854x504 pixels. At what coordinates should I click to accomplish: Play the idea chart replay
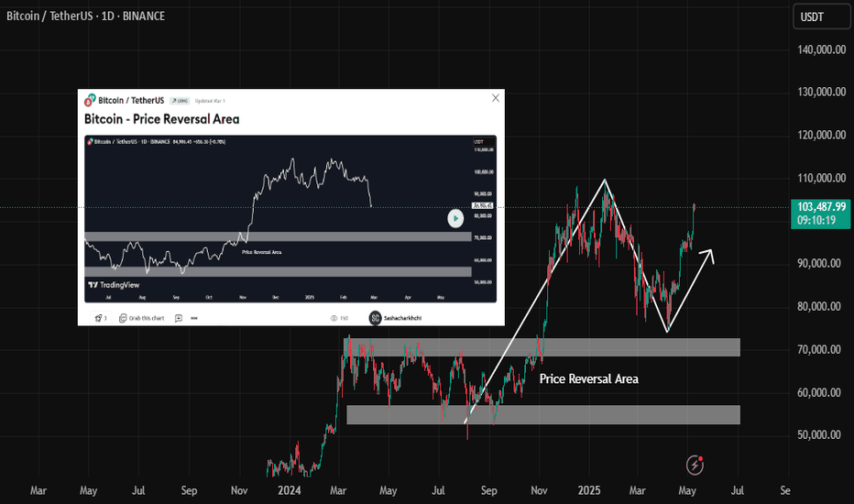coord(455,218)
